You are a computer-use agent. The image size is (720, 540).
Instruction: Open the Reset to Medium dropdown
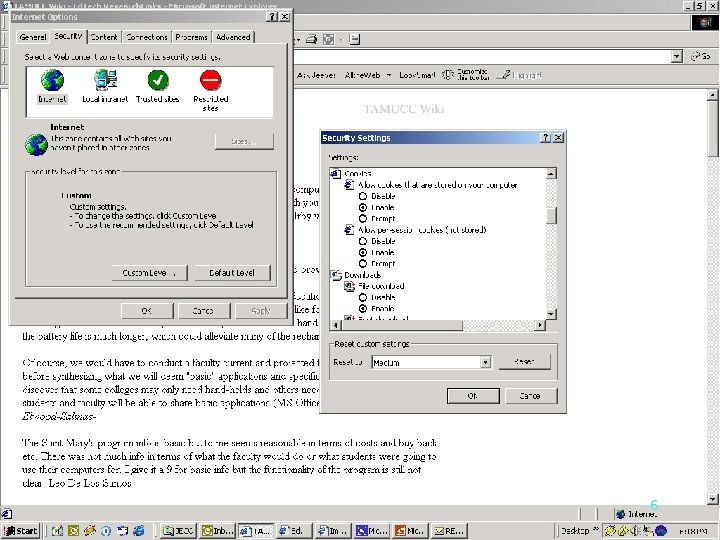pos(485,362)
